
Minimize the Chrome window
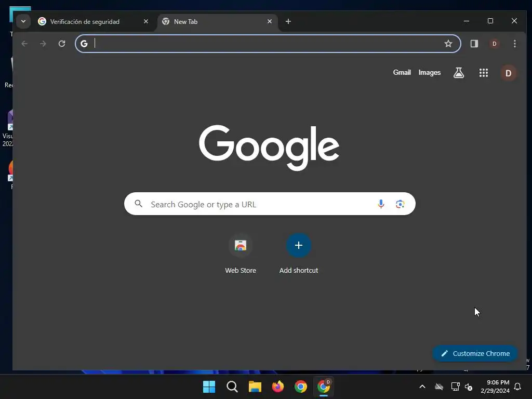point(467,21)
